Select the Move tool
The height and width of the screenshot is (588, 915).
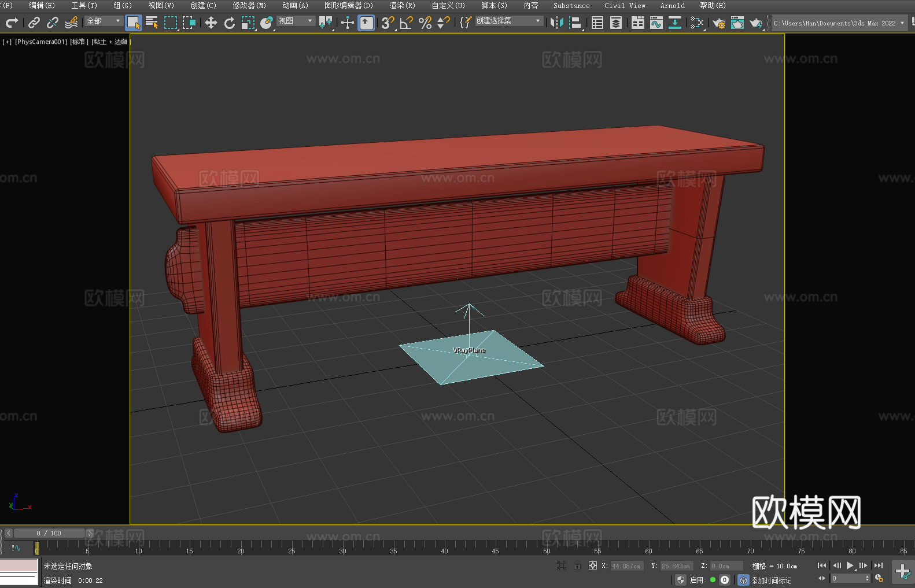pyautogui.click(x=211, y=23)
